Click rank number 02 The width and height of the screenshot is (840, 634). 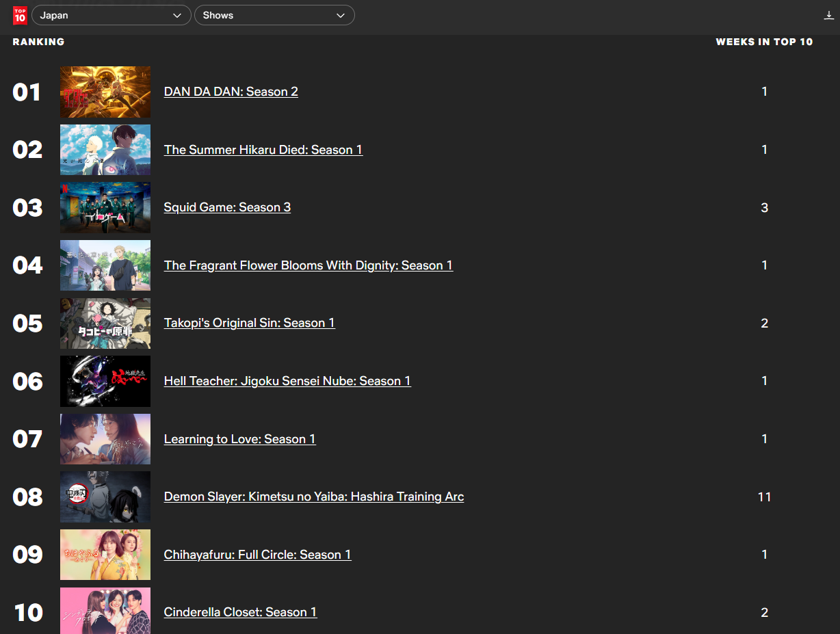click(x=27, y=150)
